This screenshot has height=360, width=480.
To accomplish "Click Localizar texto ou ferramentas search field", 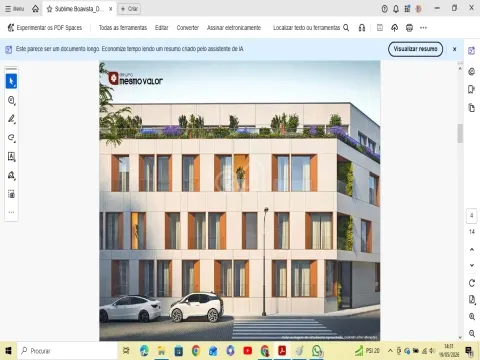I will tap(311, 28).
